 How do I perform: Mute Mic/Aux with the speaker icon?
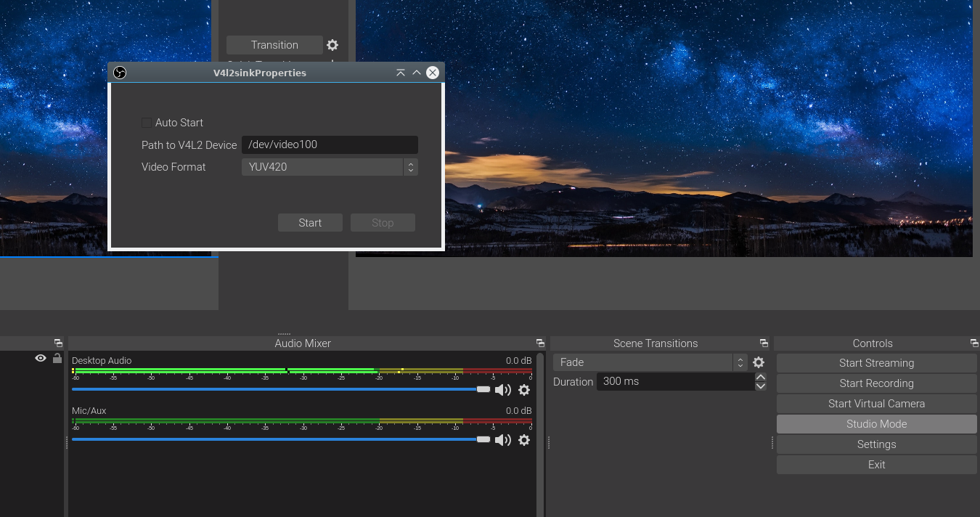coord(502,440)
